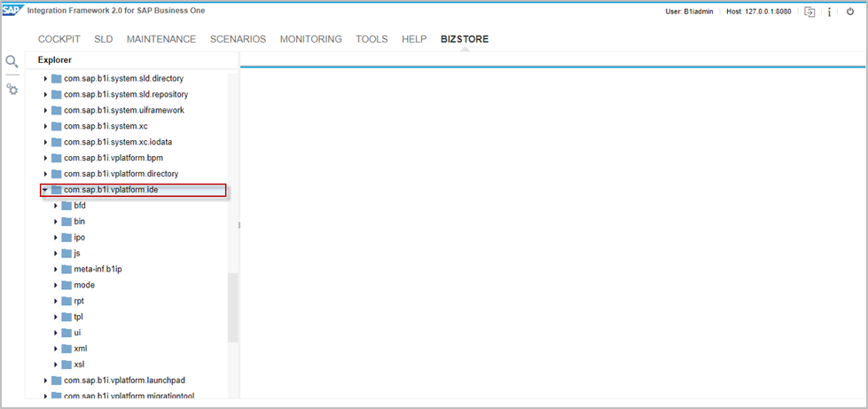Viewport: 868px width, 409px height.
Task: Open the info icon in header
Action: point(829,12)
